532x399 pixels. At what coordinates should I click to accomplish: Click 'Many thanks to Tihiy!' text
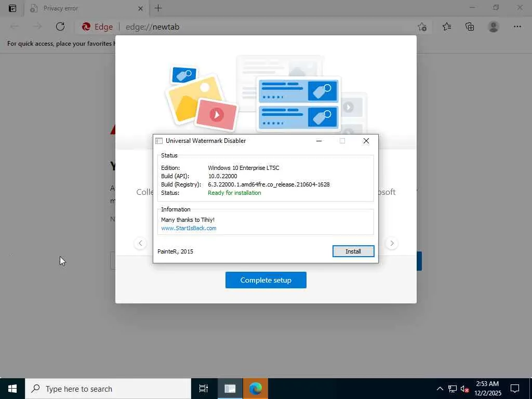pos(188,220)
